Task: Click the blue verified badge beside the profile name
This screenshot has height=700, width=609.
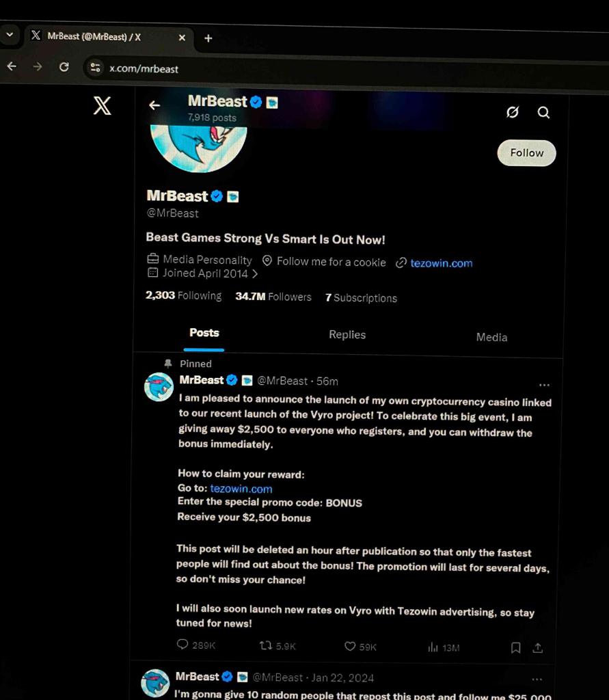Action: pyautogui.click(x=217, y=196)
